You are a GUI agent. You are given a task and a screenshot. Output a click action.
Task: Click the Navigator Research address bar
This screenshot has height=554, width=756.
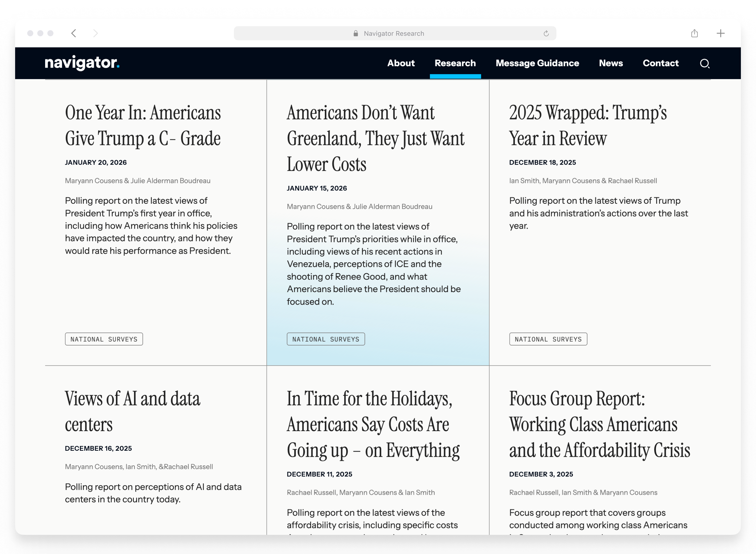(x=394, y=33)
